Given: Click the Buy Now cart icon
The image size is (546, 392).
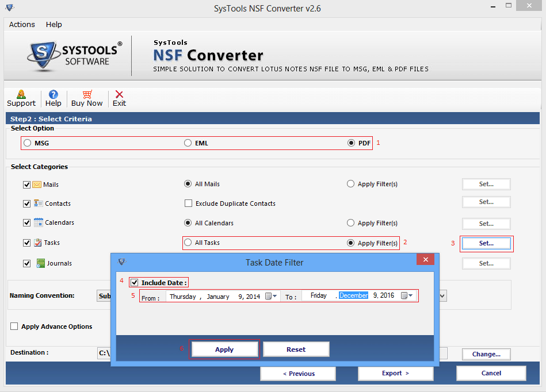Looking at the screenshot, I should tap(87, 94).
